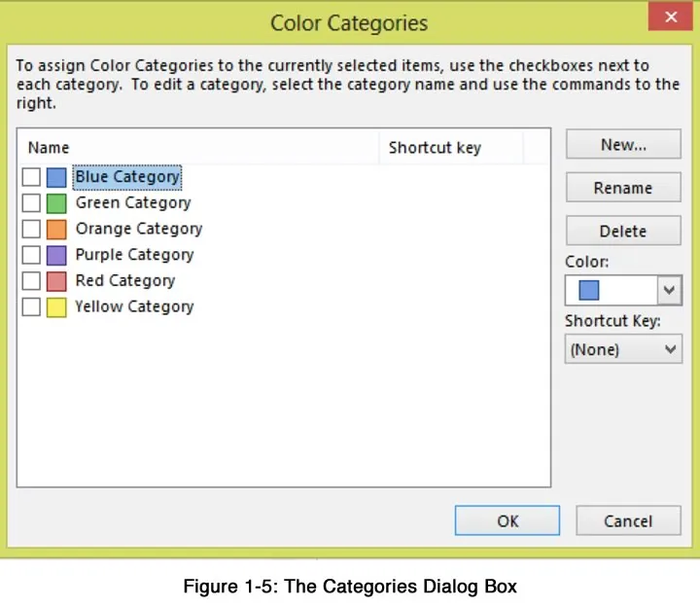Delete the selected category
700x608 pixels.
[623, 232]
